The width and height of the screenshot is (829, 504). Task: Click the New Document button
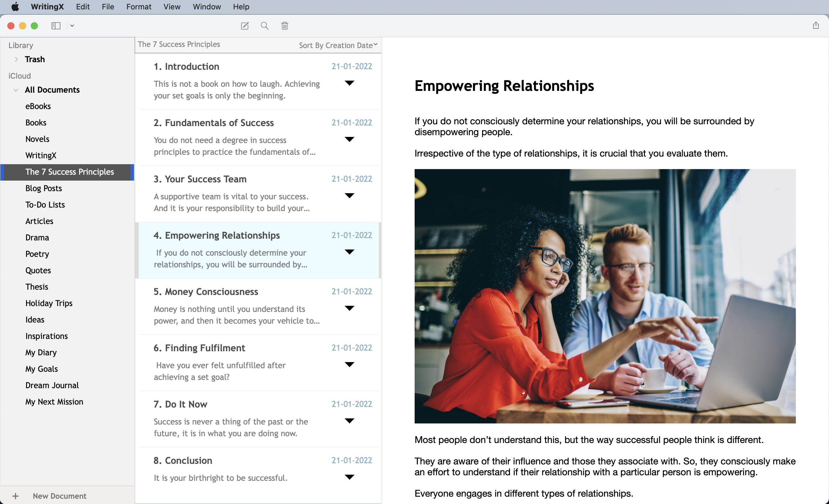click(x=60, y=496)
